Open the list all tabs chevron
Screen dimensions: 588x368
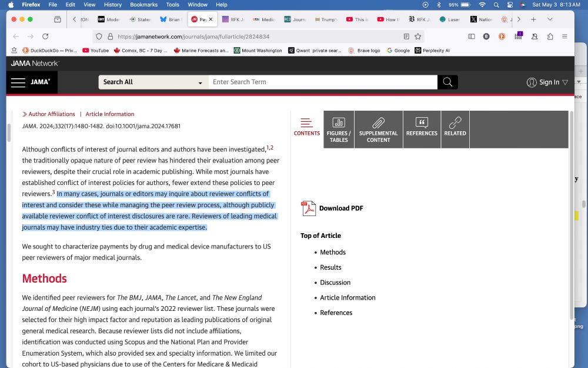click(x=550, y=19)
